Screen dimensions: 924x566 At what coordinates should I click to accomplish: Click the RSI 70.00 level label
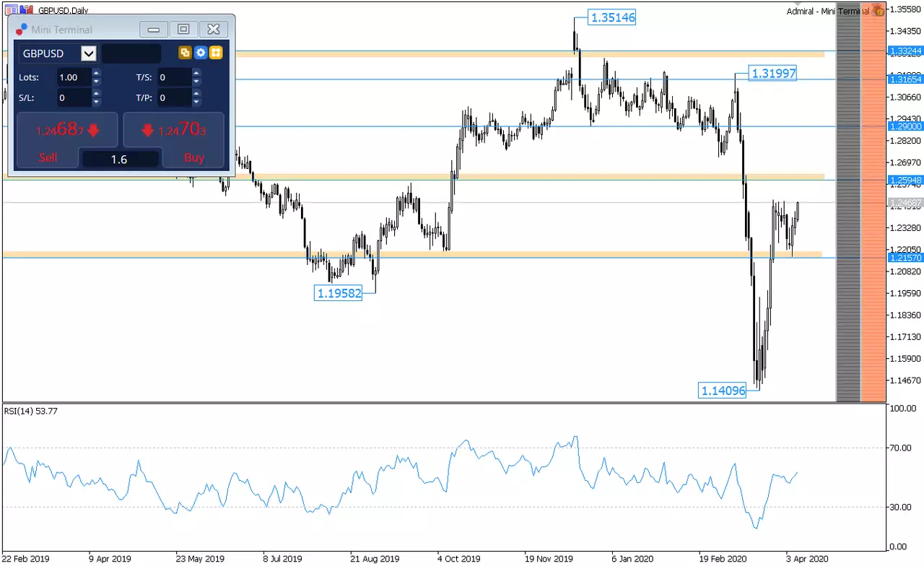tap(902, 448)
